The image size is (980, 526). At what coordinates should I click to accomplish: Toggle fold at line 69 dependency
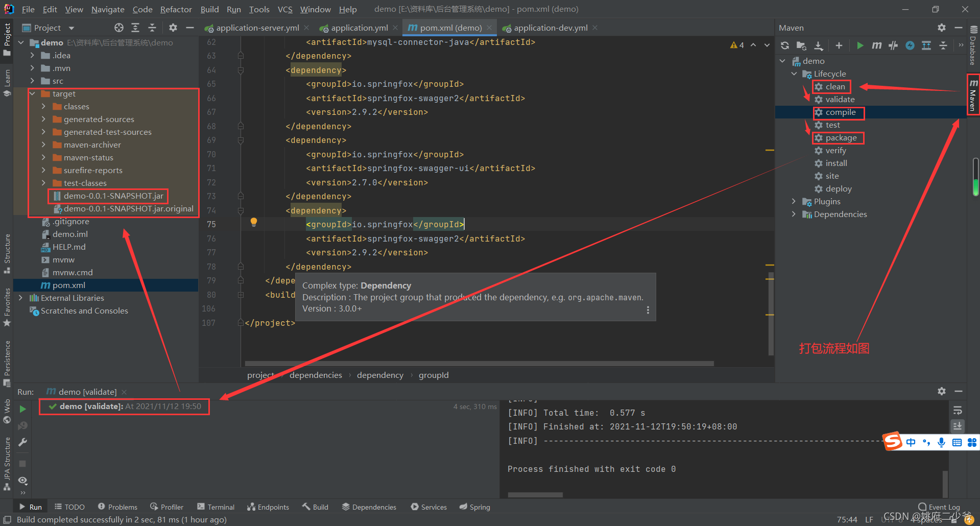coord(241,140)
